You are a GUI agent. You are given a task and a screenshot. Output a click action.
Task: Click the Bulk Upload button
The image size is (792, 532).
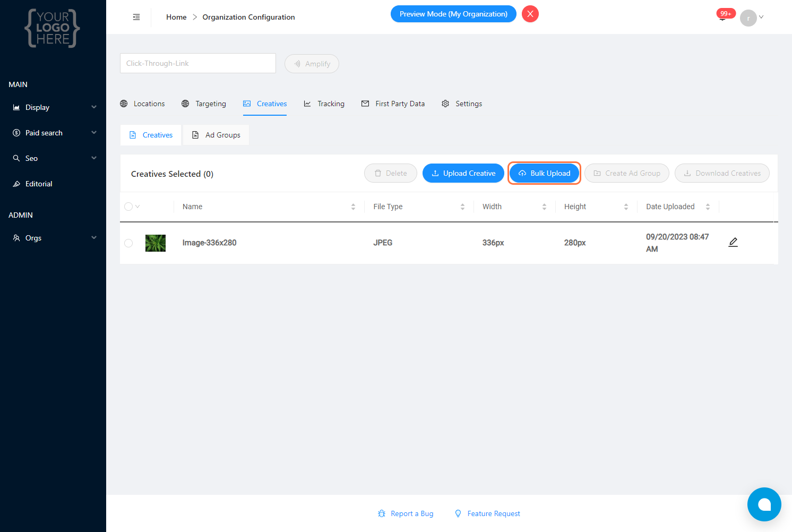[544, 173]
